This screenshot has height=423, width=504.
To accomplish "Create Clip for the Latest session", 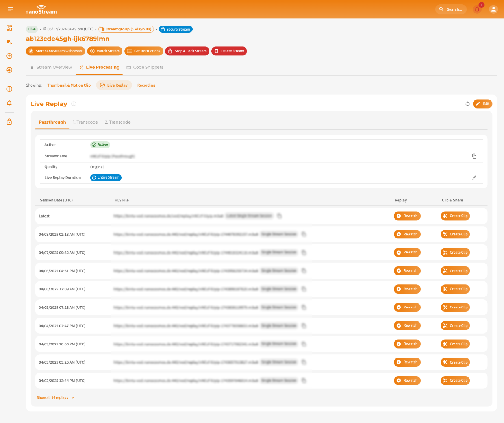I will pos(455,216).
